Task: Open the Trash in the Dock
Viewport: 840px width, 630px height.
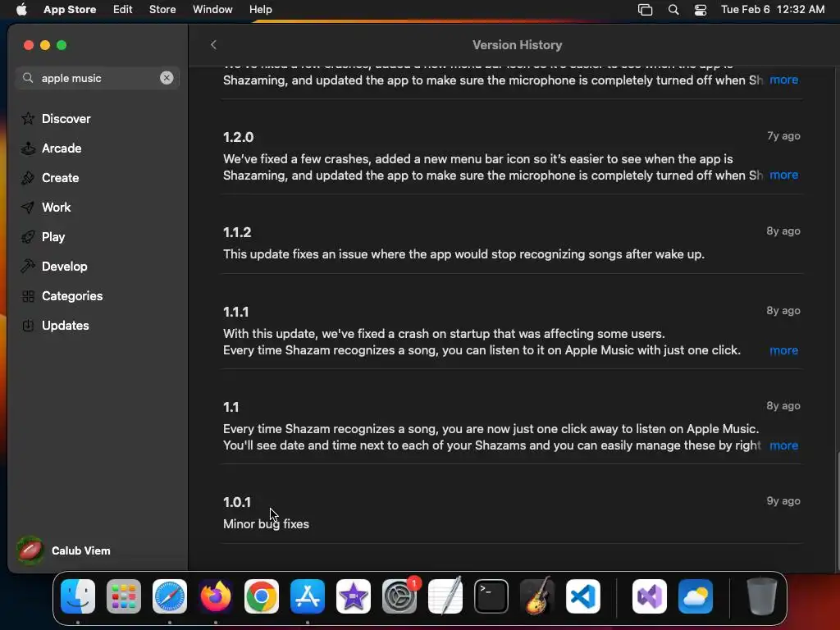Action: pos(762,596)
